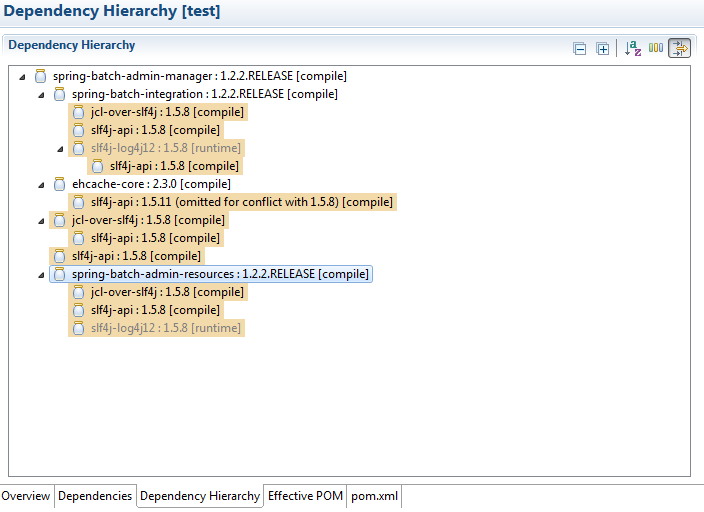Open the Dependencies tab
The width and height of the screenshot is (704, 512).
pos(95,496)
